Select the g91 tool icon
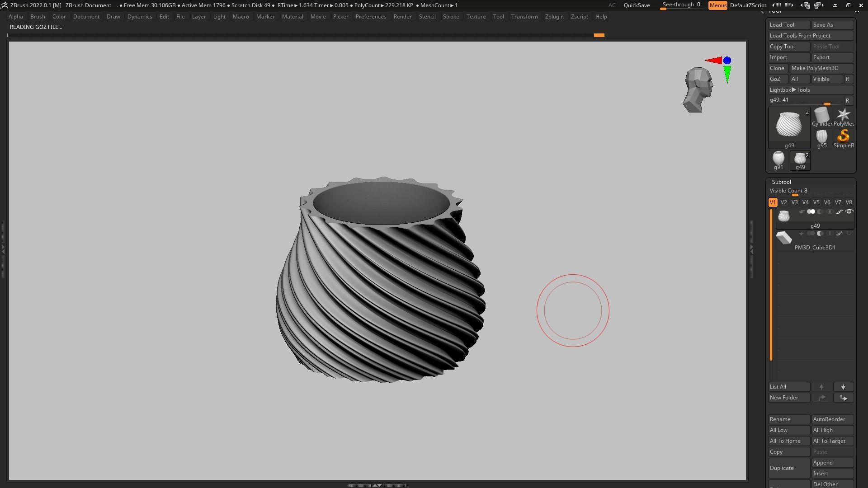The width and height of the screenshot is (868, 488). tap(778, 160)
